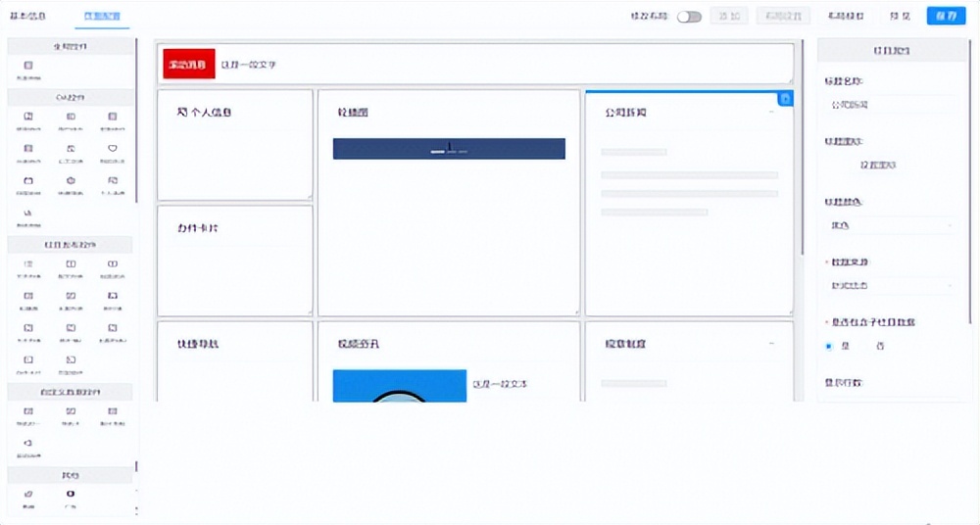
Task: Open 布局模板 from the top toolbar
Action: pyautogui.click(x=846, y=16)
